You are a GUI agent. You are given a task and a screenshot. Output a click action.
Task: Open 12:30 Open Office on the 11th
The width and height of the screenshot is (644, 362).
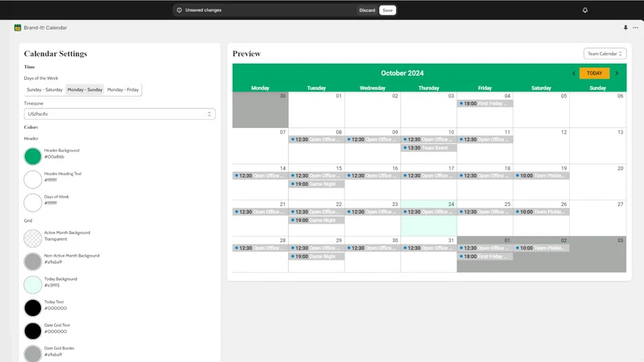485,139
